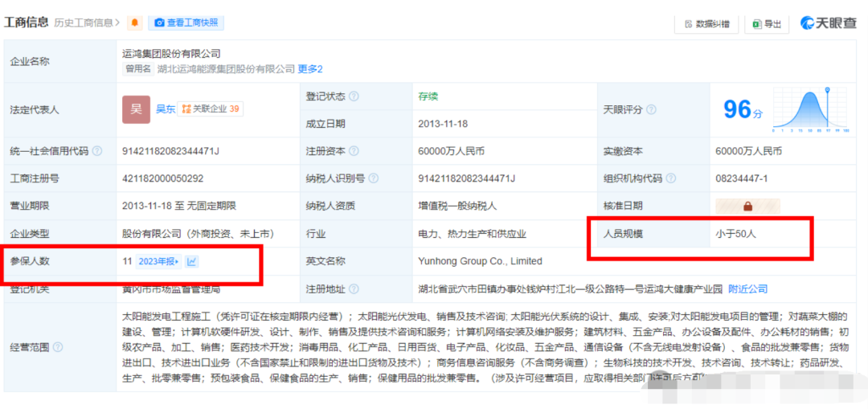The height and width of the screenshot is (409, 868).
Task: Click help icon beside 组织机构代码
Action: pos(669,178)
